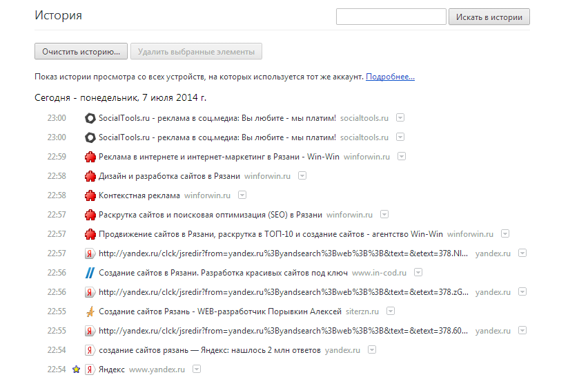Screen dimensions: 588x384
Task: Click 'winforwin.ru' domain beside 'Контекстная реклама'
Action: click(207, 195)
